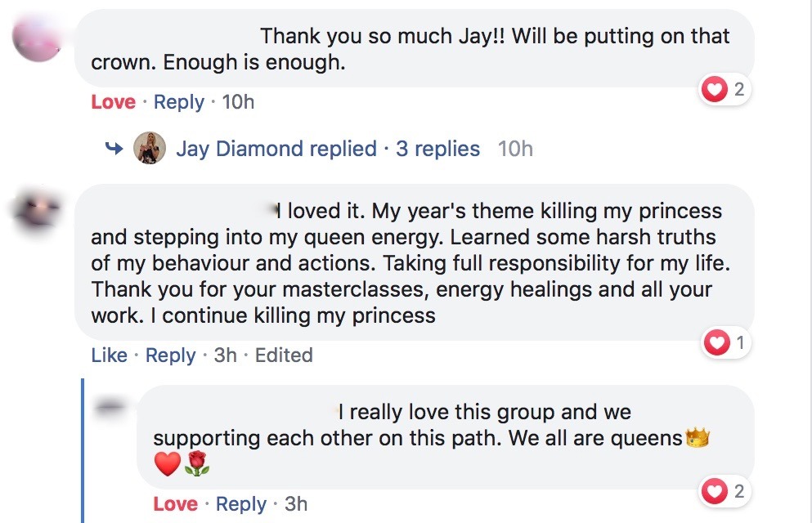Open the 10h timestamp beside 3 replies

click(x=515, y=149)
